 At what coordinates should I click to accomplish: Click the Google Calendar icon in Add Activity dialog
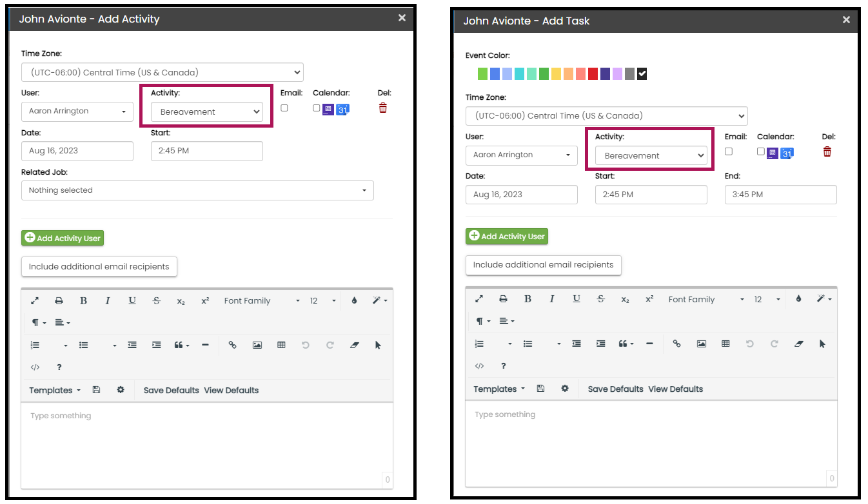coord(342,109)
